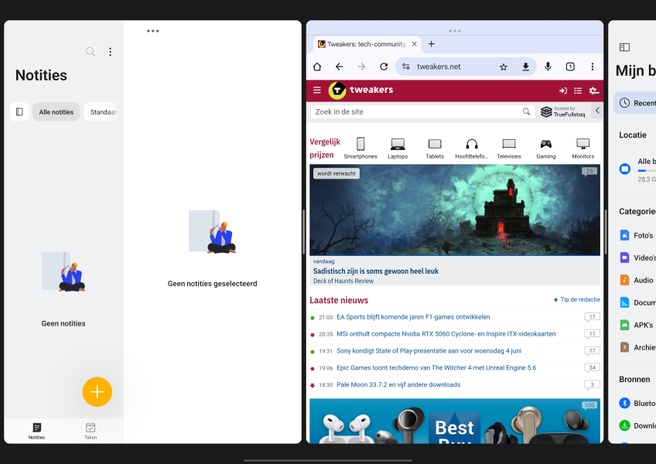The image size is (656, 464).
Task: Bookmark this page with the star
Action: click(x=503, y=67)
